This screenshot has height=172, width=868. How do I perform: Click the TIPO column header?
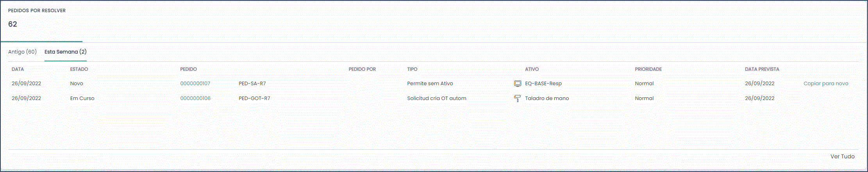[x=412, y=69]
